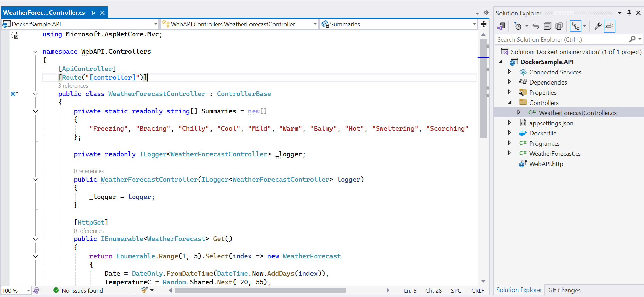Click the inheritance margin icon beside class

[x=14, y=94]
